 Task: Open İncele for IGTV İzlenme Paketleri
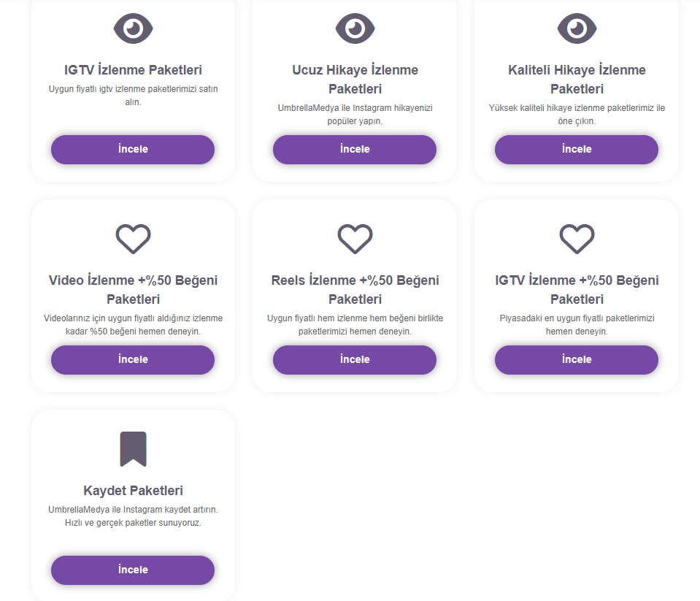click(133, 150)
